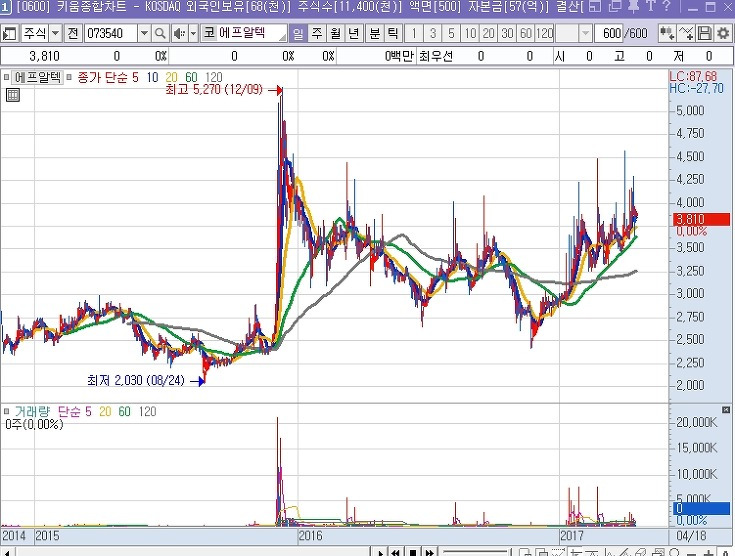Click the save chart floppy icon
Screen dimensions: 735x556
705,33
